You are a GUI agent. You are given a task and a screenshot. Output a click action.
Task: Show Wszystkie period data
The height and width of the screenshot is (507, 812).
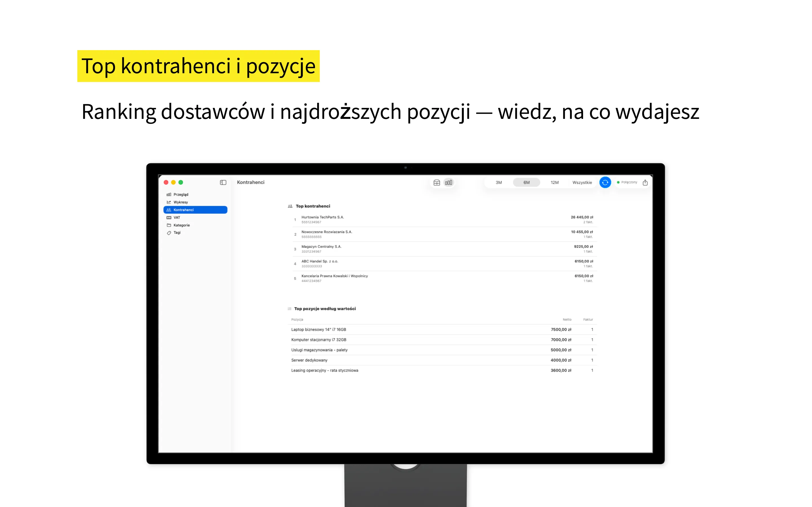point(582,182)
